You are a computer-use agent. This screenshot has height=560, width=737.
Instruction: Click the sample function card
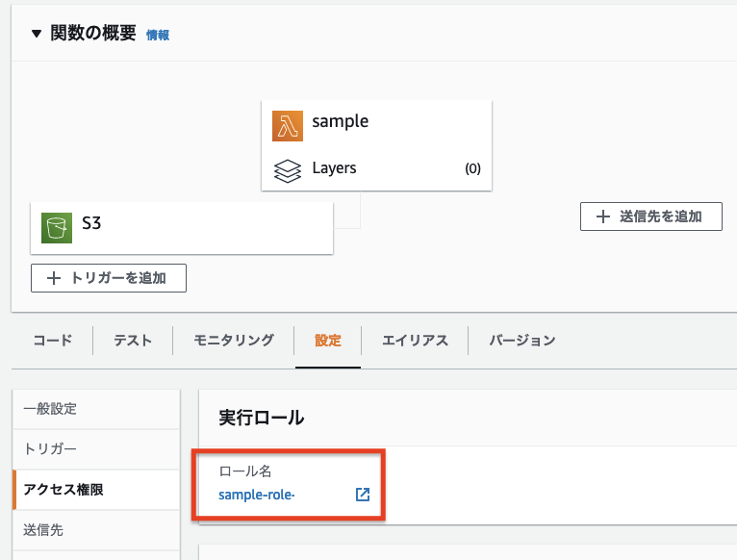click(x=376, y=145)
